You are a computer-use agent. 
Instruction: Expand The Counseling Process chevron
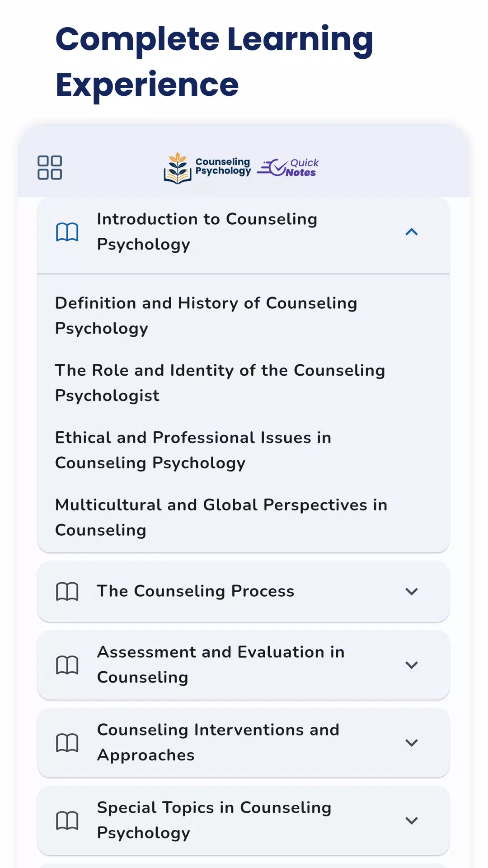[x=412, y=591]
